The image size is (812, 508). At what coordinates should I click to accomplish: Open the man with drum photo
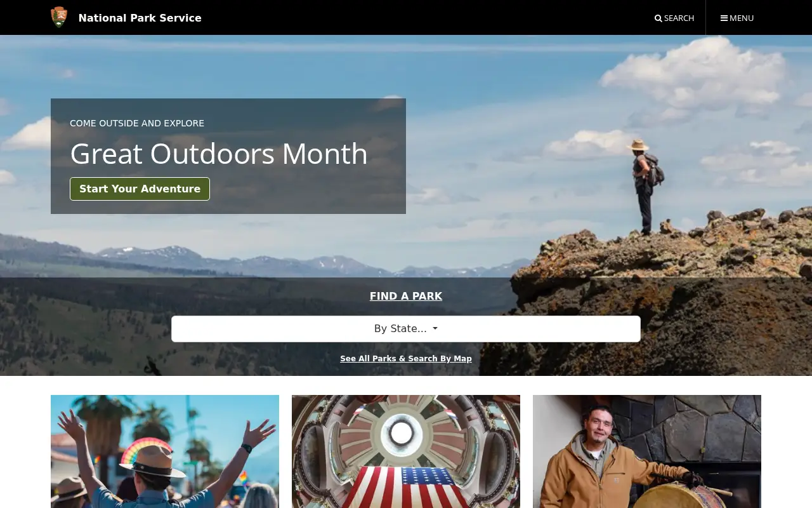point(647,451)
